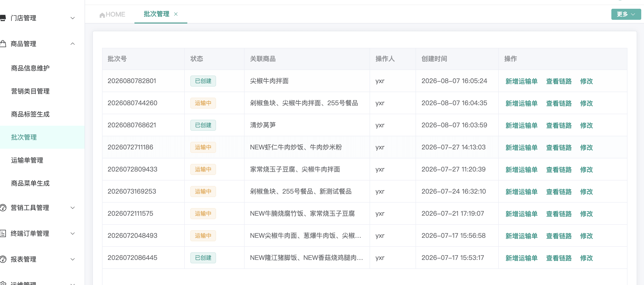This screenshot has height=285, width=644.
Task: Click 修改 for batch 2026072086445
Action: (586, 258)
